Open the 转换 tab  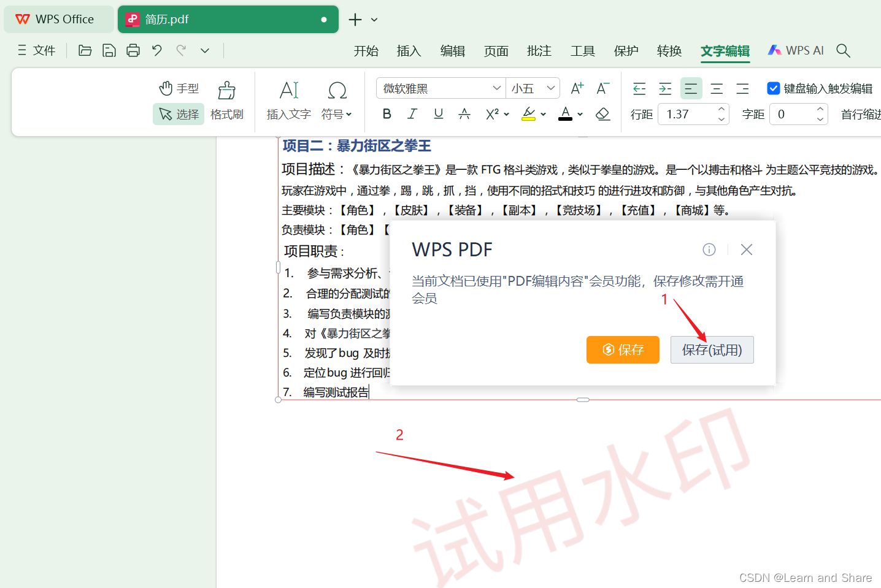tap(669, 51)
